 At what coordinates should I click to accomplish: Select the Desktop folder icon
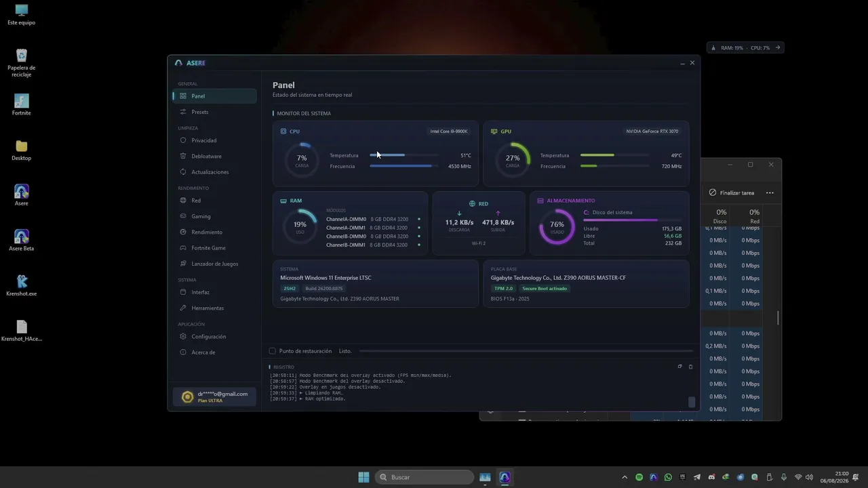(21, 150)
